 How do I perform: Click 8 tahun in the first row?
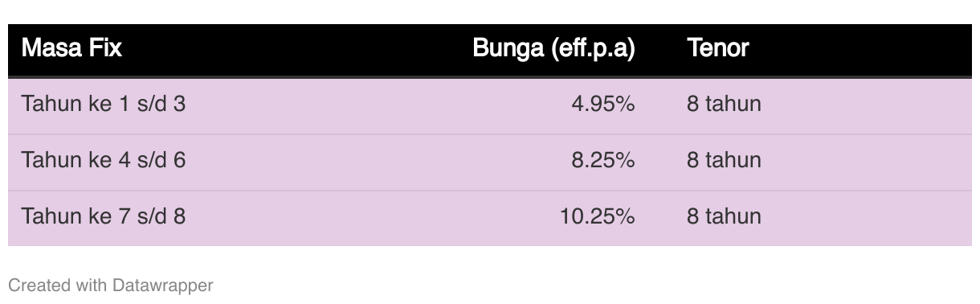pyautogui.click(x=724, y=104)
